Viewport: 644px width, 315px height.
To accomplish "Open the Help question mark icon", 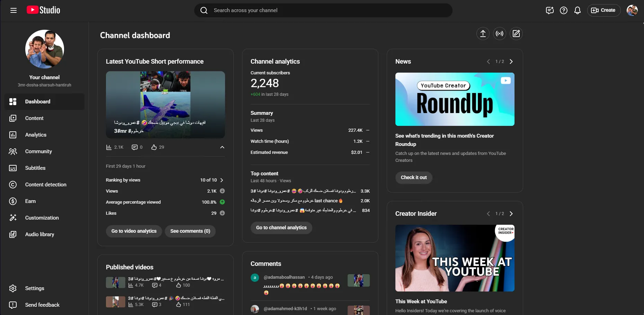I will [x=564, y=10].
